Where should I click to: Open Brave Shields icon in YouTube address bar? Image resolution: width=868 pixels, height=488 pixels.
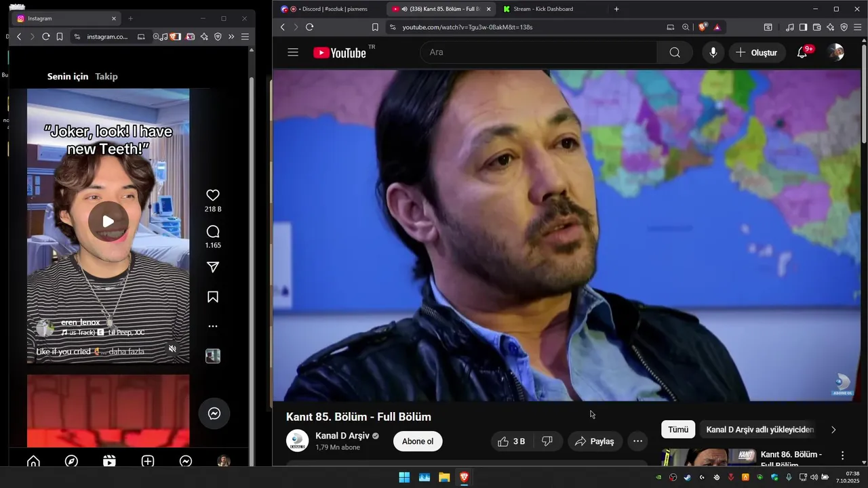pos(703,27)
